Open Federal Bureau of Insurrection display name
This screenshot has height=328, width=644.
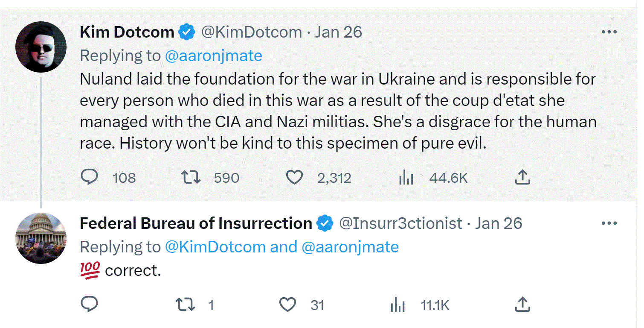click(196, 223)
